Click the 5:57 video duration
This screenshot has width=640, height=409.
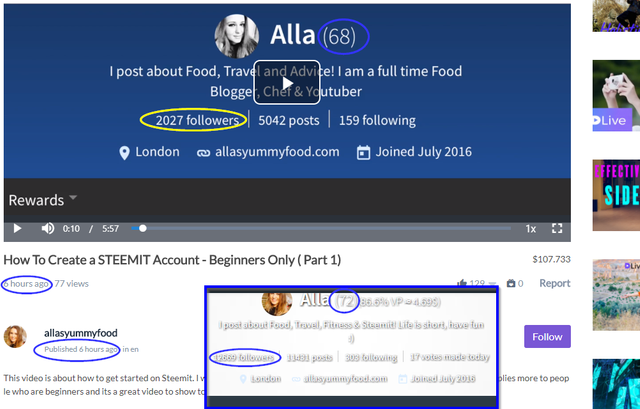tap(110, 229)
